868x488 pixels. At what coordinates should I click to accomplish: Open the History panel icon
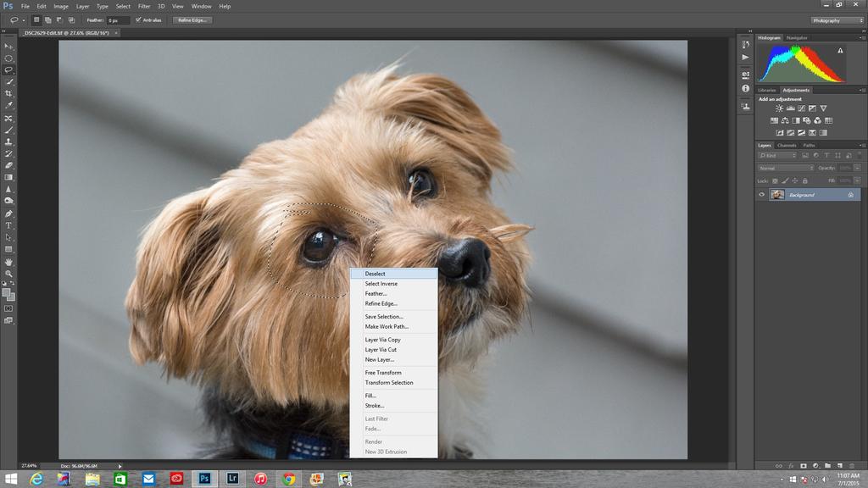(x=745, y=43)
